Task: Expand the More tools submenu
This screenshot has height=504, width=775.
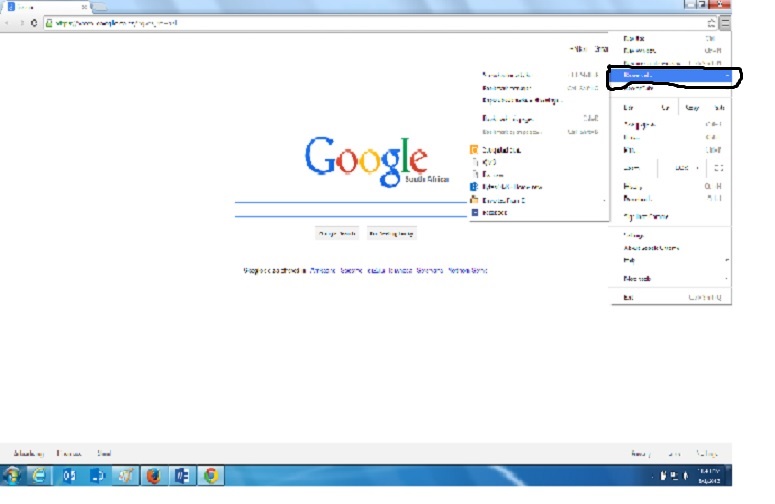Action: coord(671,279)
